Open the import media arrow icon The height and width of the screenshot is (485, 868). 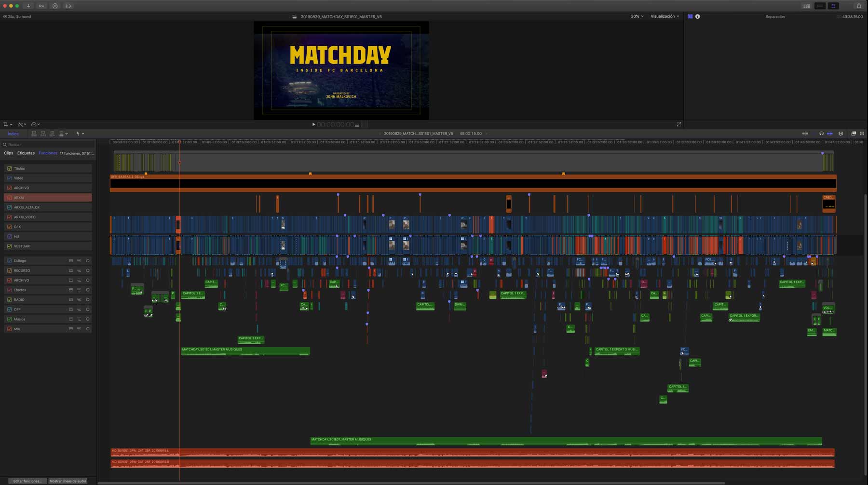pos(28,6)
